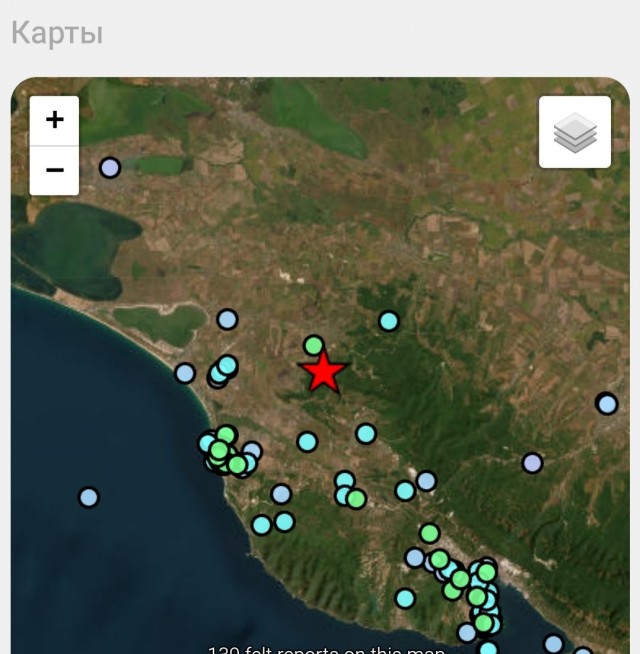The height and width of the screenshot is (654, 640).
Task: Select the isolated cyan dot left of the bay cluster
Action: click(405, 599)
